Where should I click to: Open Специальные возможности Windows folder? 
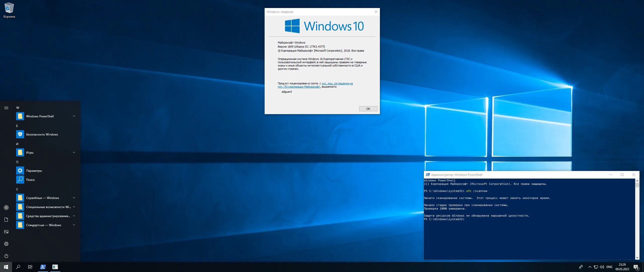pyautogui.click(x=46, y=207)
